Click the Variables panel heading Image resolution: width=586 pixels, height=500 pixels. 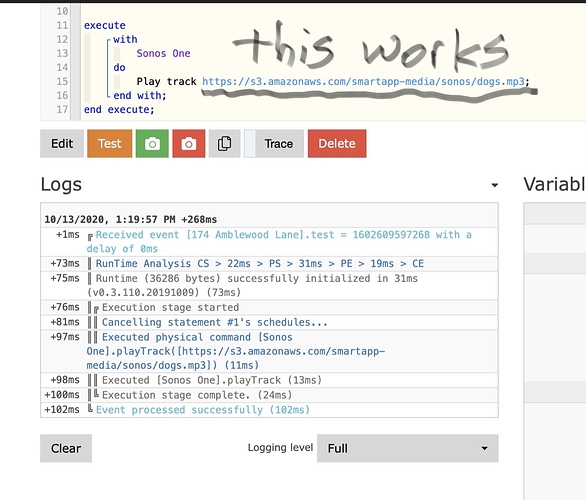(x=555, y=185)
